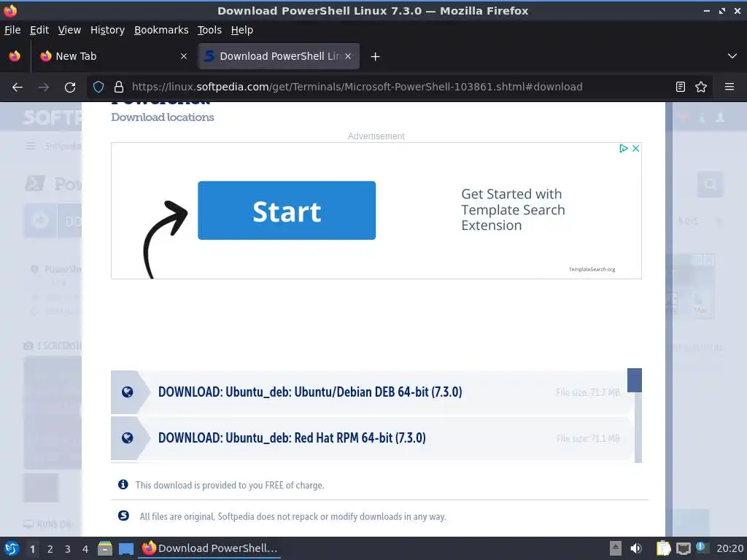Open the clipboard manager tray icon
This screenshot has height=560, width=747.
point(663,548)
